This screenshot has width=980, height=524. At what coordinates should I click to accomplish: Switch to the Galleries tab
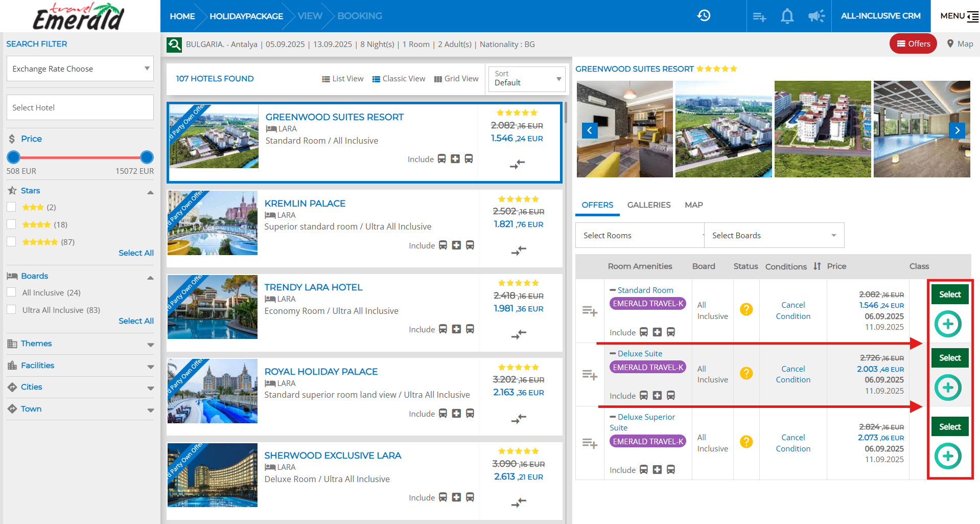(648, 205)
